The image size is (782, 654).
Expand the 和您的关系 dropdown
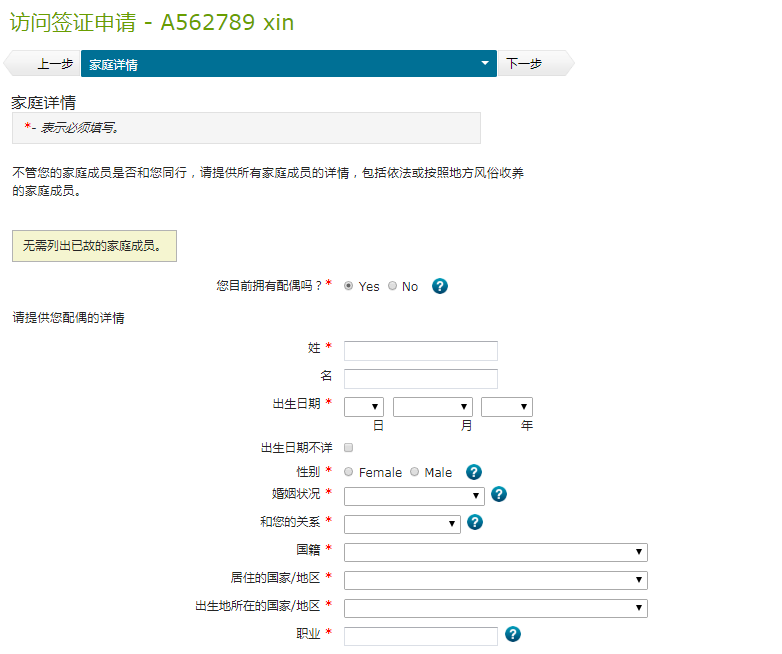pos(402,524)
